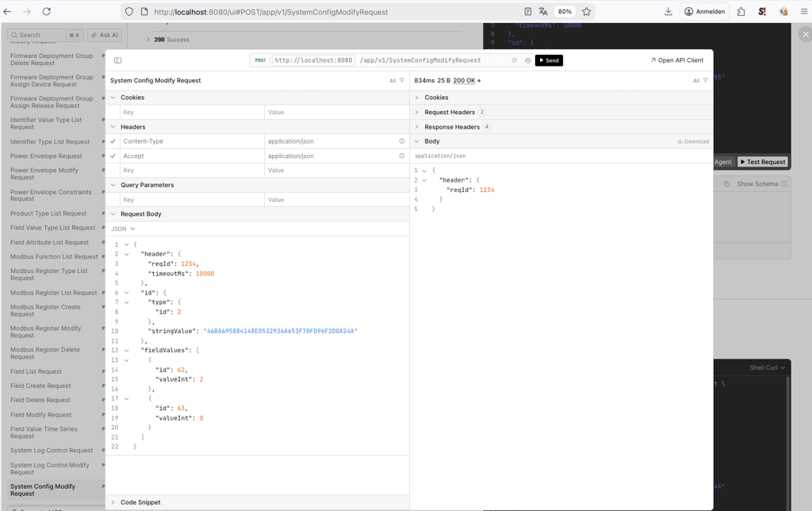
Task: Open Field List Request in sidebar
Action: click(x=36, y=371)
